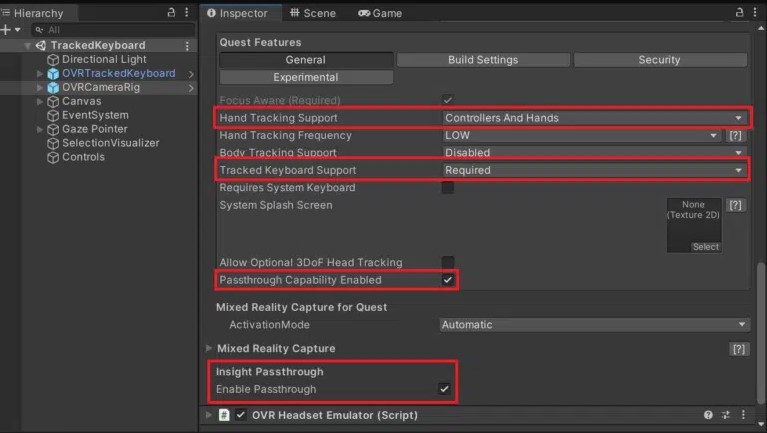The height and width of the screenshot is (433, 767).
Task: Toggle Passthrough Capability Enabled checkbox
Action: pos(447,280)
